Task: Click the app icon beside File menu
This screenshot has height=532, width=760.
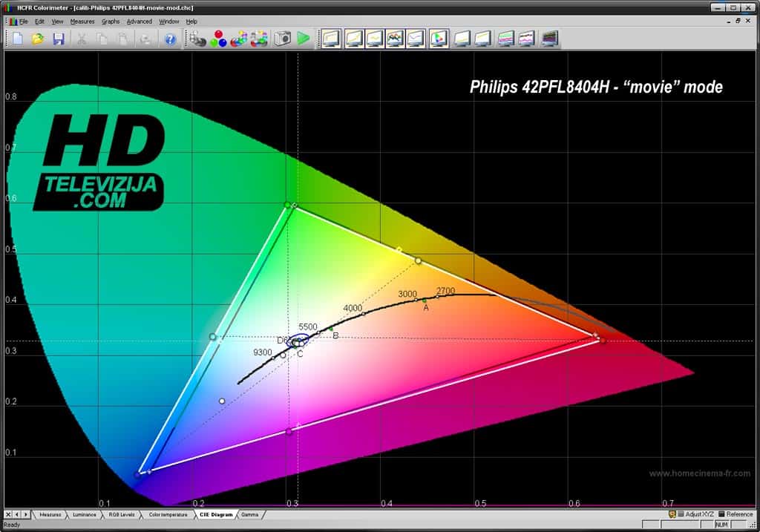Action: (12, 22)
